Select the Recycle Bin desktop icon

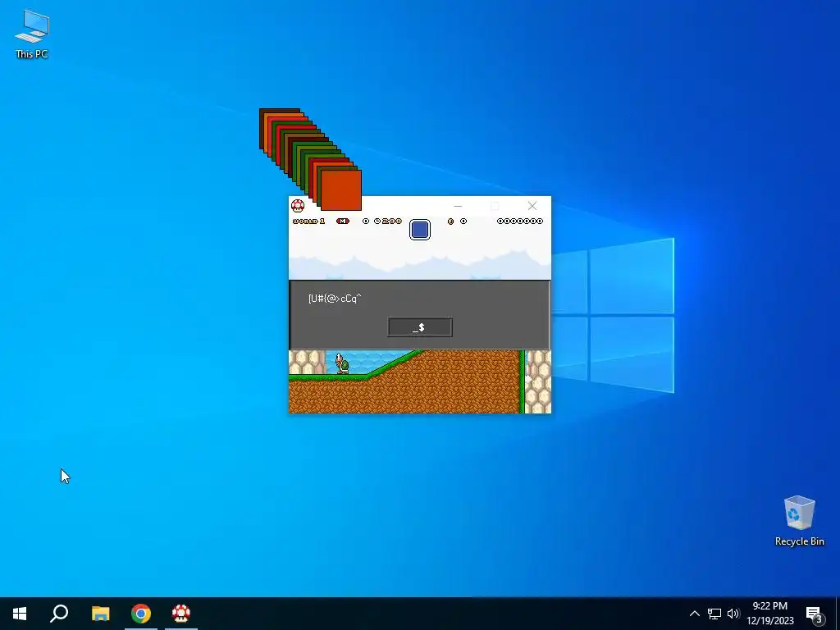pyautogui.click(x=799, y=521)
